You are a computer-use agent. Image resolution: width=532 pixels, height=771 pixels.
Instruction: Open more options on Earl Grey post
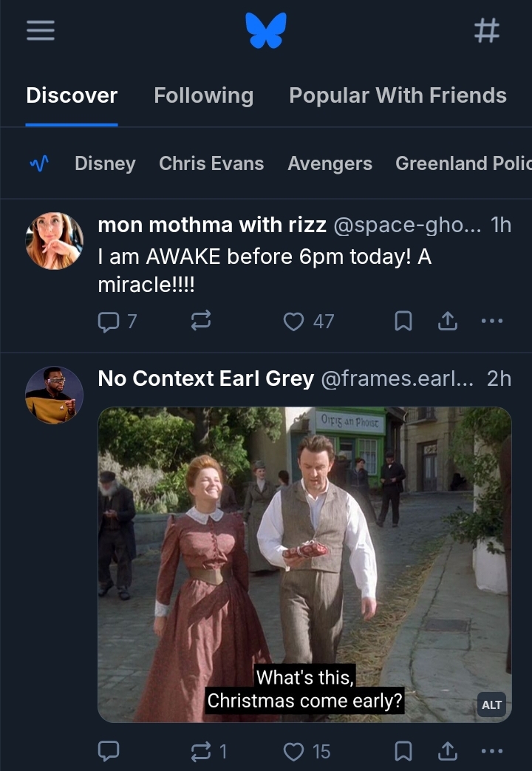[x=491, y=751]
